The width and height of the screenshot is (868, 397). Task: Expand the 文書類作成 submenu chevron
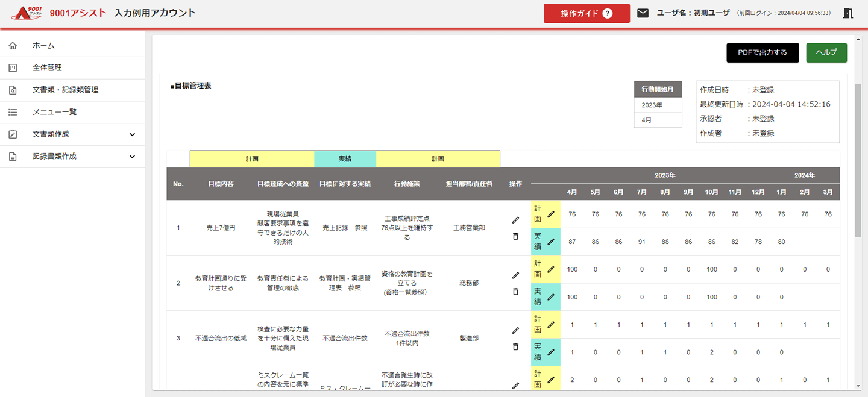(x=133, y=134)
